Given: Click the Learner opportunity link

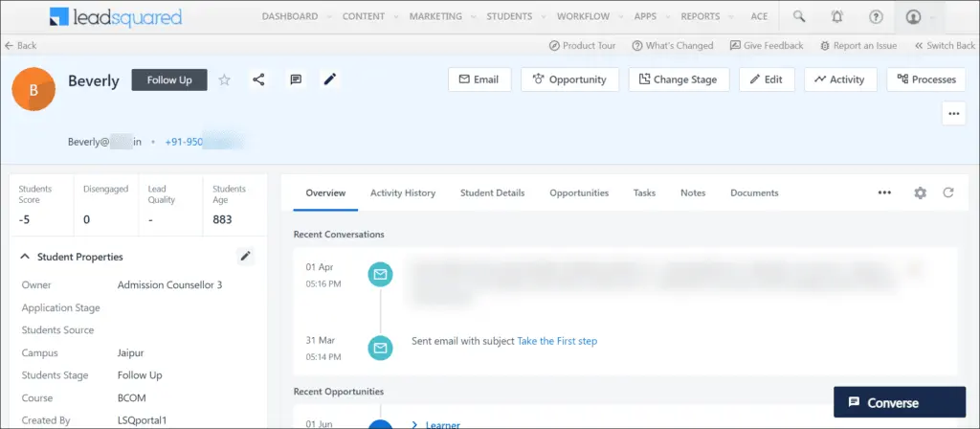Looking at the screenshot, I should tap(443, 425).
